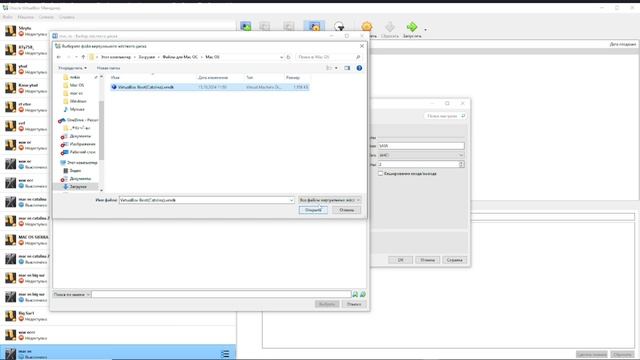Select OneDrive in the dialog sidebar
Image resolution: width=640 pixels, height=360 pixels.
78,120
